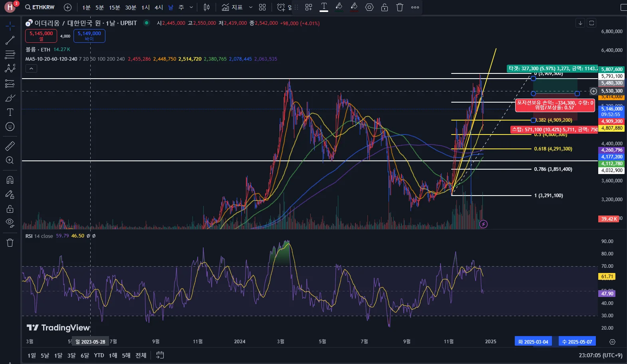Open dropdown arrow next to 지표
Viewport: 627px width, 364px height.
tap(251, 7)
